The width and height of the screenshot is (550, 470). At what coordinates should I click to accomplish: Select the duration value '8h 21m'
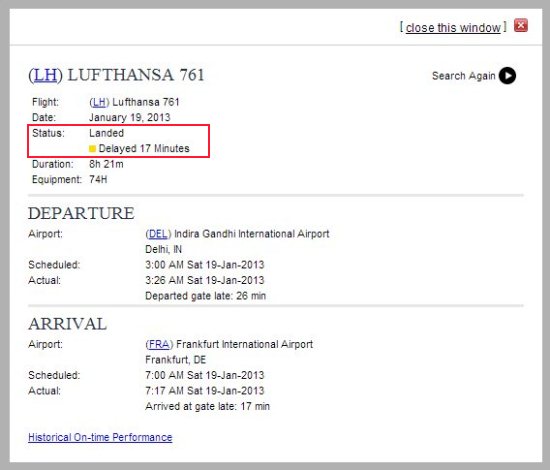click(106, 164)
